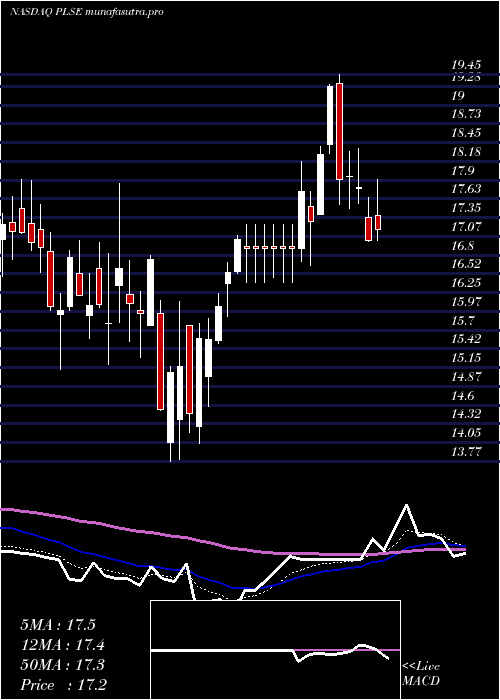500x700 pixels.
Task: Click the 15.7 price axis label
Action: [x=463, y=321]
